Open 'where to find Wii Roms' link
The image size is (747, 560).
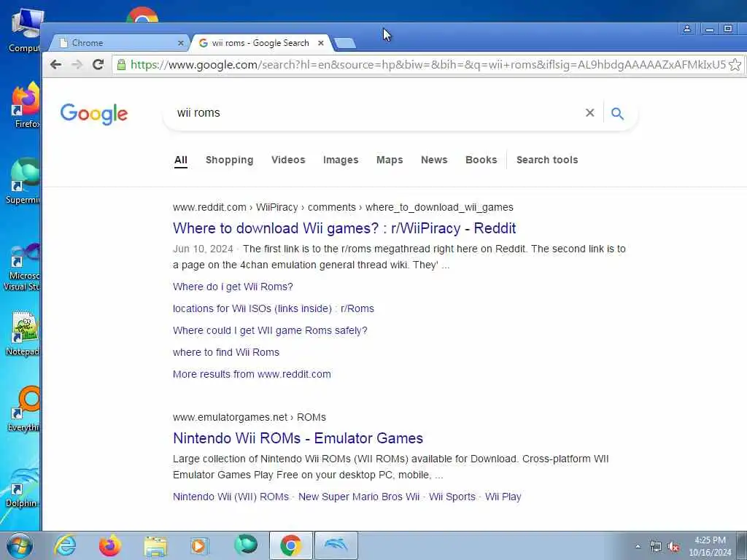[226, 352]
